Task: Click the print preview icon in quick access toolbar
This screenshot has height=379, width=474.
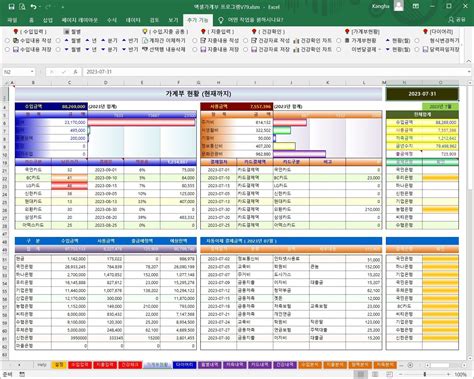Action: point(22,7)
